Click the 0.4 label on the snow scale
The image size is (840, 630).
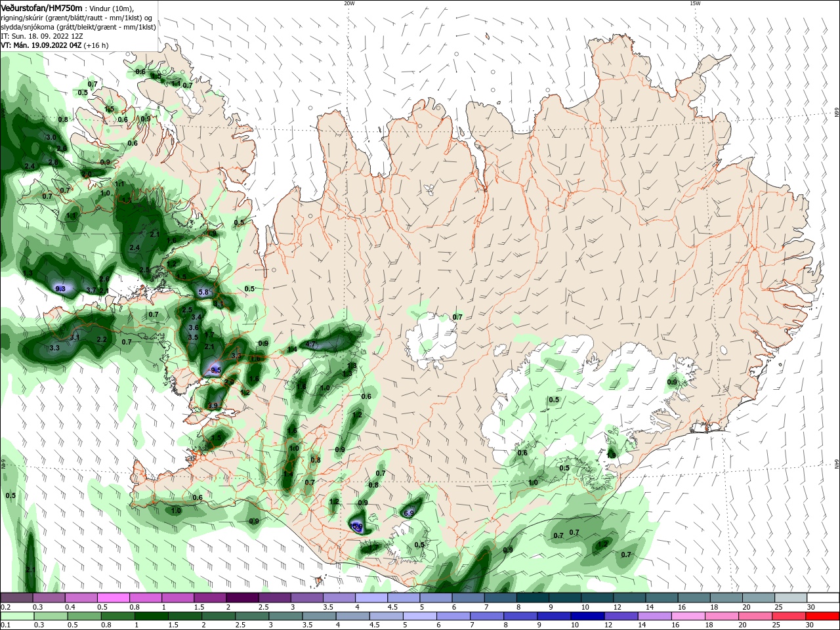[x=70, y=608]
